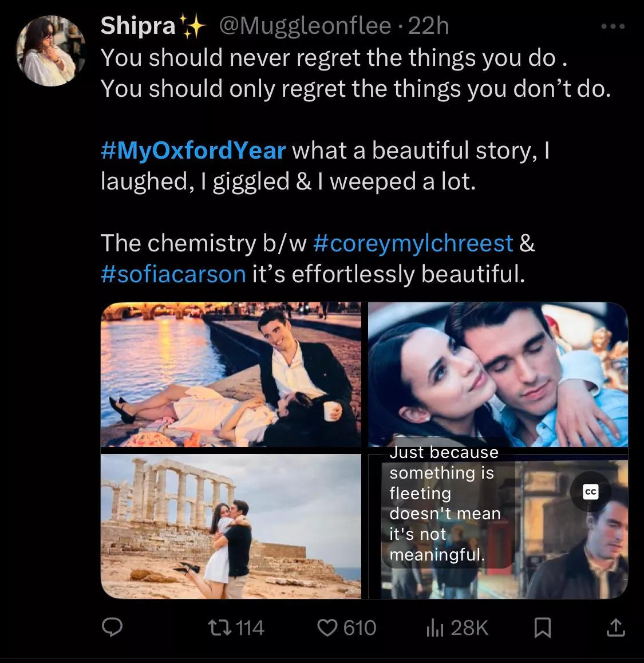The width and height of the screenshot is (644, 663).
Task: Open the #coreymylchreest hashtag
Action: tap(413, 243)
